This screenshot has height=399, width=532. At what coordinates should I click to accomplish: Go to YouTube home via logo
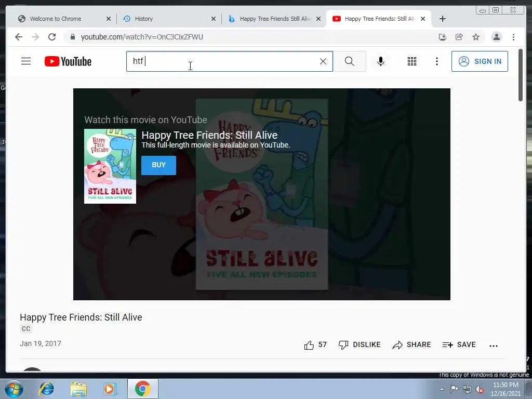coord(68,61)
